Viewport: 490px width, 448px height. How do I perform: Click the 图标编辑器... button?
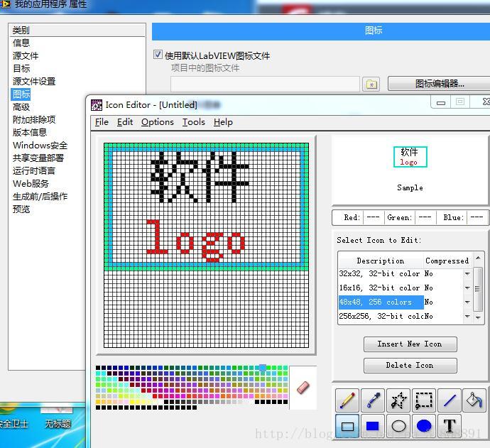click(439, 83)
